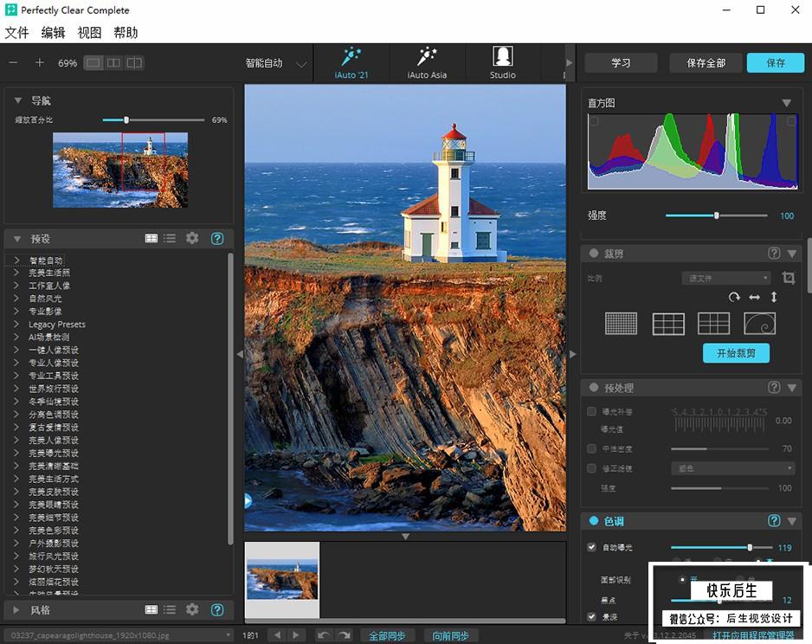Click the 全部同步 button
812x644 pixels.
point(387,635)
